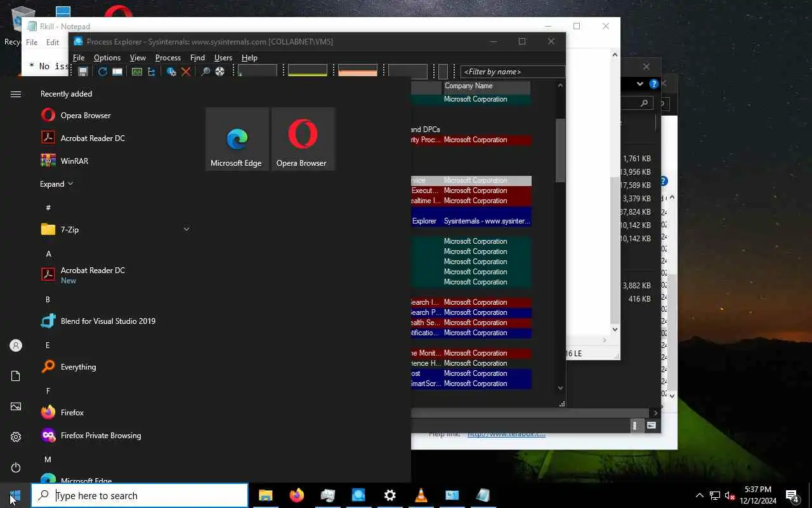812x508 pixels.
Task: Open Settings gear in Start sidebar
Action: click(16, 437)
